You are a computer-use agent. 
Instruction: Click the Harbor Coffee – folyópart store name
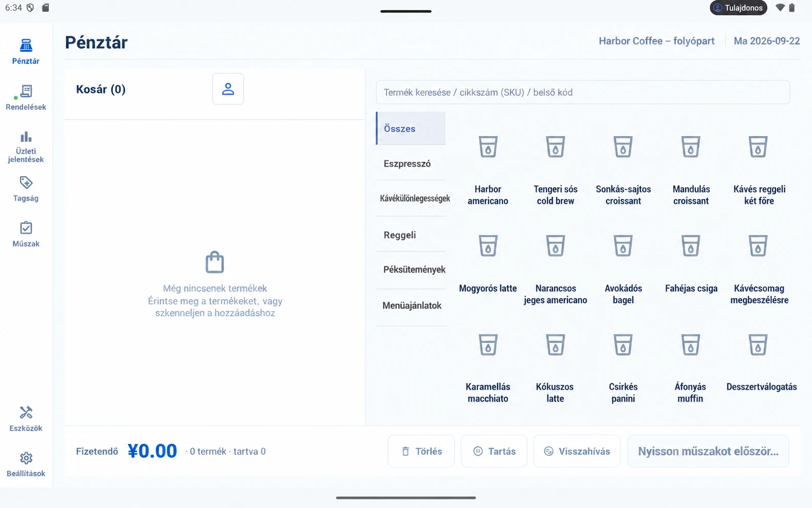click(656, 41)
